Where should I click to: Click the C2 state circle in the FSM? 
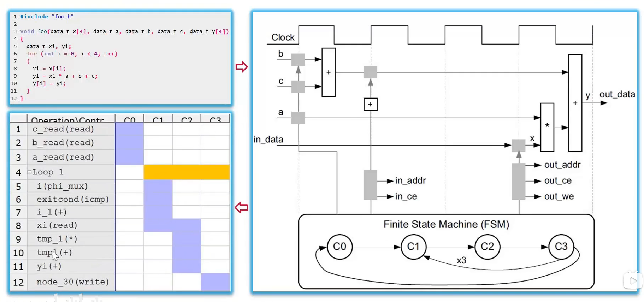pos(488,247)
